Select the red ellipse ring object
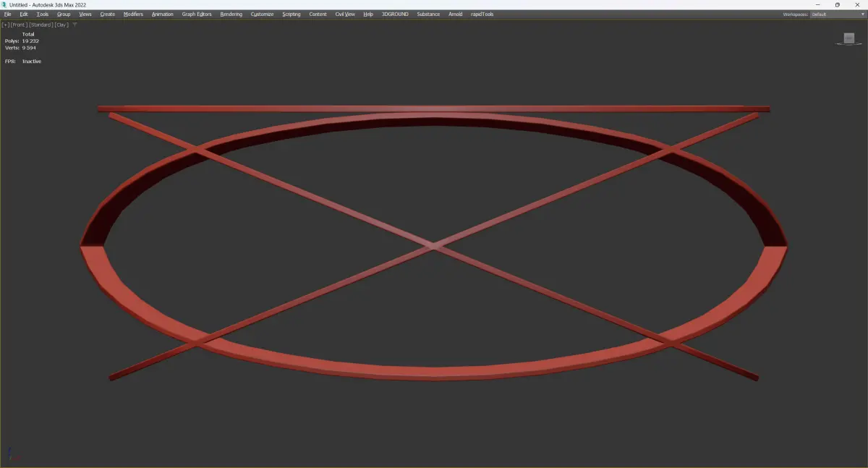The image size is (868, 468). tap(434, 373)
